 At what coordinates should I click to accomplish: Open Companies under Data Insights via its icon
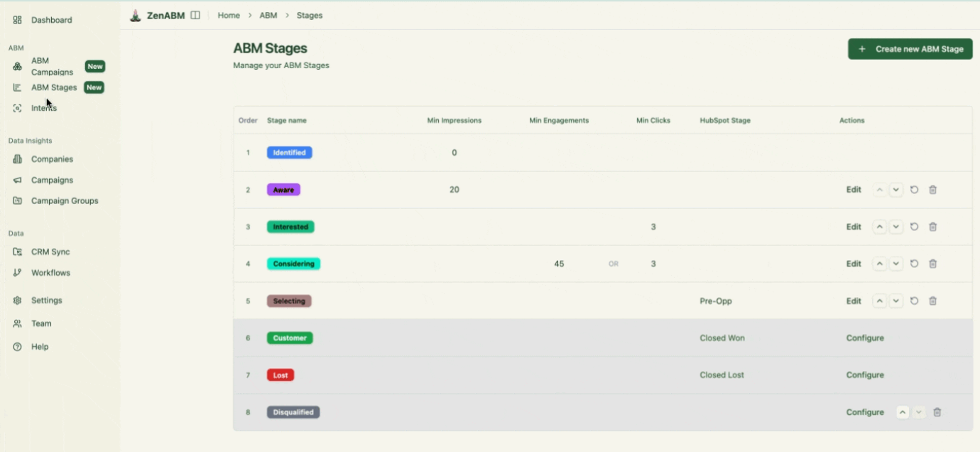tap(17, 158)
